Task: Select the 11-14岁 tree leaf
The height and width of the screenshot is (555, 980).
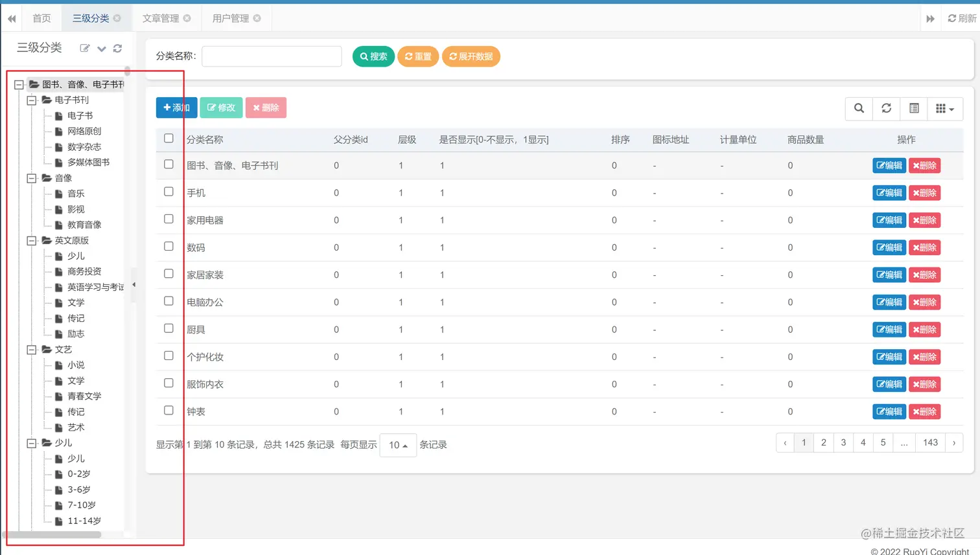Action: click(x=84, y=521)
